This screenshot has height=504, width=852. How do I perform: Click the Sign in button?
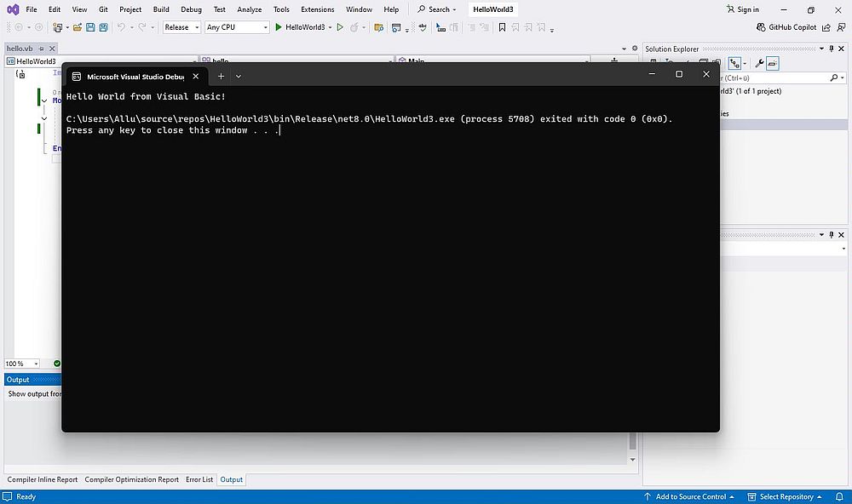[x=743, y=9]
